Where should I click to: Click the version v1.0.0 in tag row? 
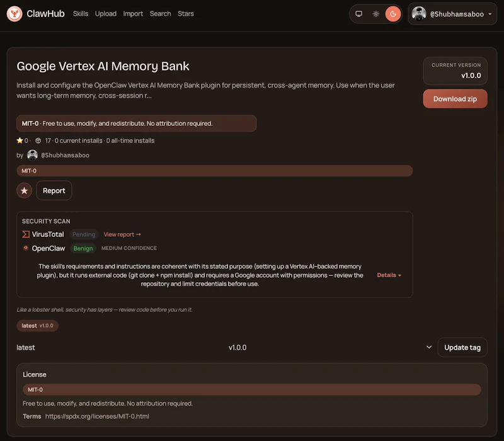(238, 348)
